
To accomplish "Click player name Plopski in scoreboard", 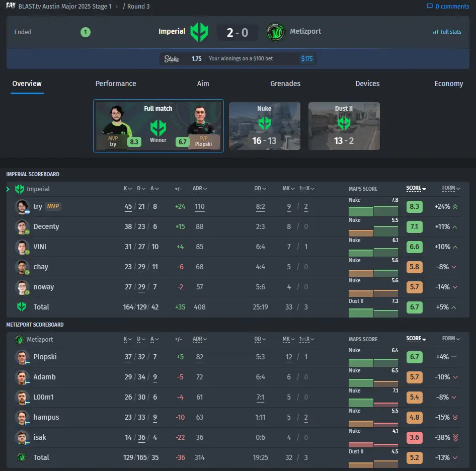I will [45, 357].
